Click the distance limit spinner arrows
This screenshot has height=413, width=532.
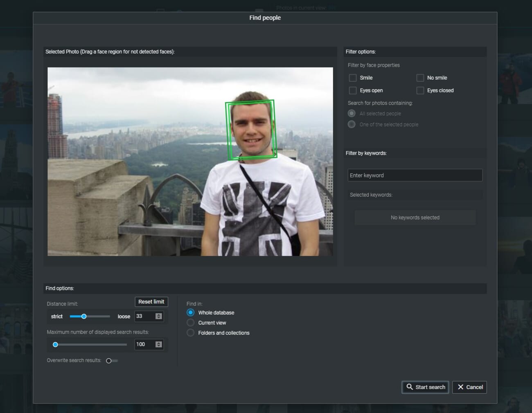(159, 316)
